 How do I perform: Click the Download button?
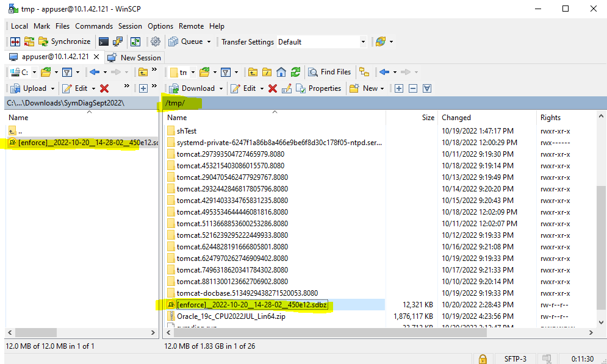[x=192, y=88]
